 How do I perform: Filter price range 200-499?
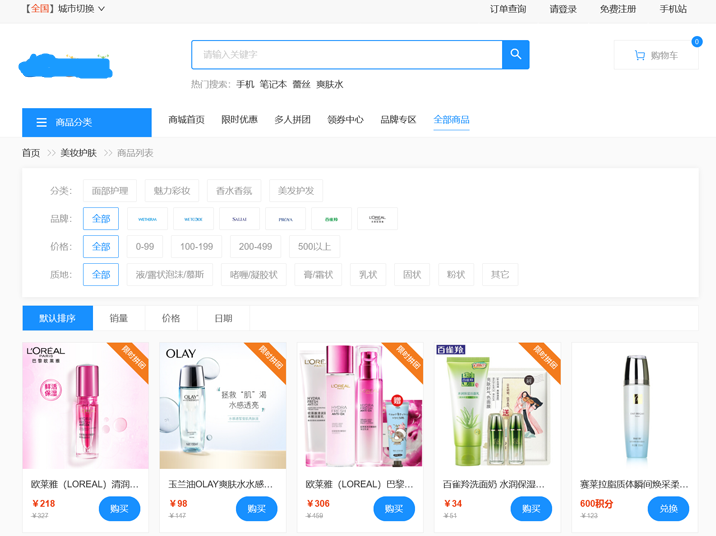click(x=255, y=247)
